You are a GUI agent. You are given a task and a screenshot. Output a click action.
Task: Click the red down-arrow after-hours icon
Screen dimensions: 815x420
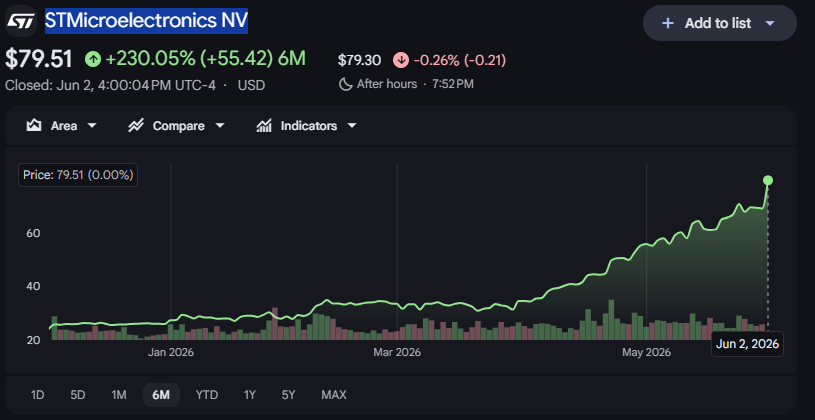tap(400, 60)
